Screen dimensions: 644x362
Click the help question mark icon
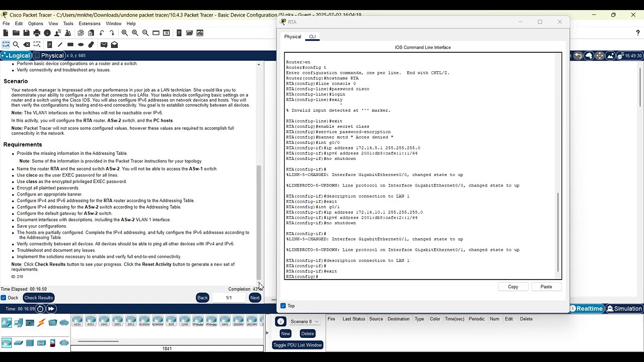pos(638,33)
